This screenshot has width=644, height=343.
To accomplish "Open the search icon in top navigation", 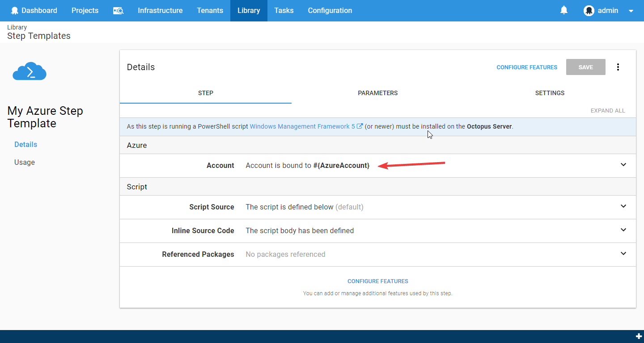I will 118,11.
